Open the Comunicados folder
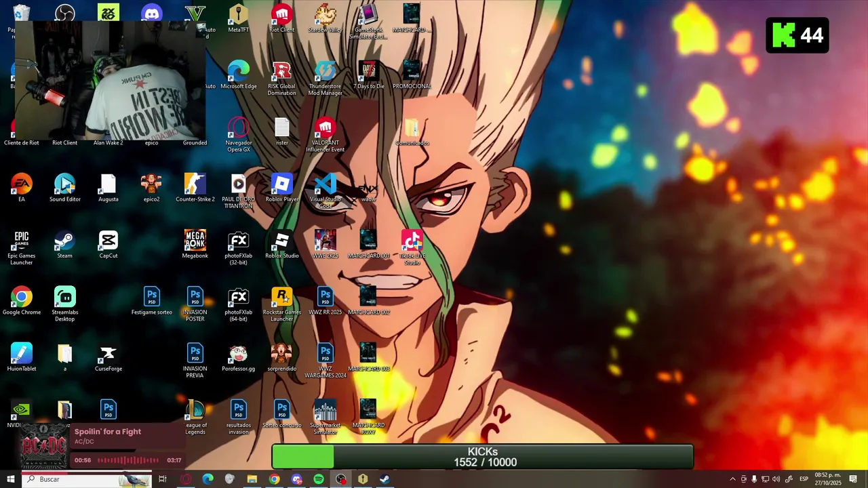The width and height of the screenshot is (868, 488). (412, 131)
